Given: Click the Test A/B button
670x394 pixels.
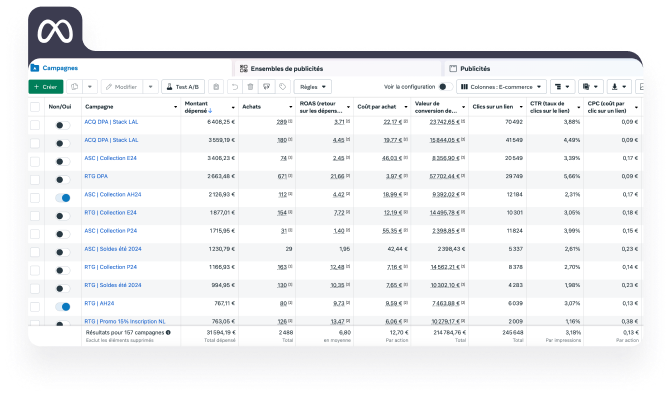Looking at the screenshot, I should click(x=183, y=87).
